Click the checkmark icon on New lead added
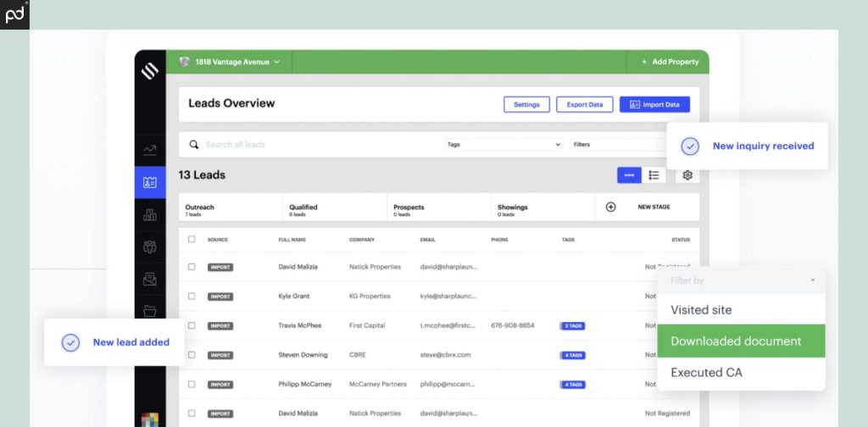 [x=70, y=342]
